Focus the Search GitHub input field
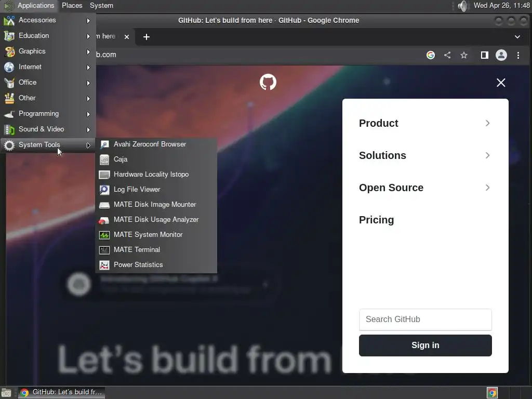Screen dimensions: 532x399 [425, 320]
